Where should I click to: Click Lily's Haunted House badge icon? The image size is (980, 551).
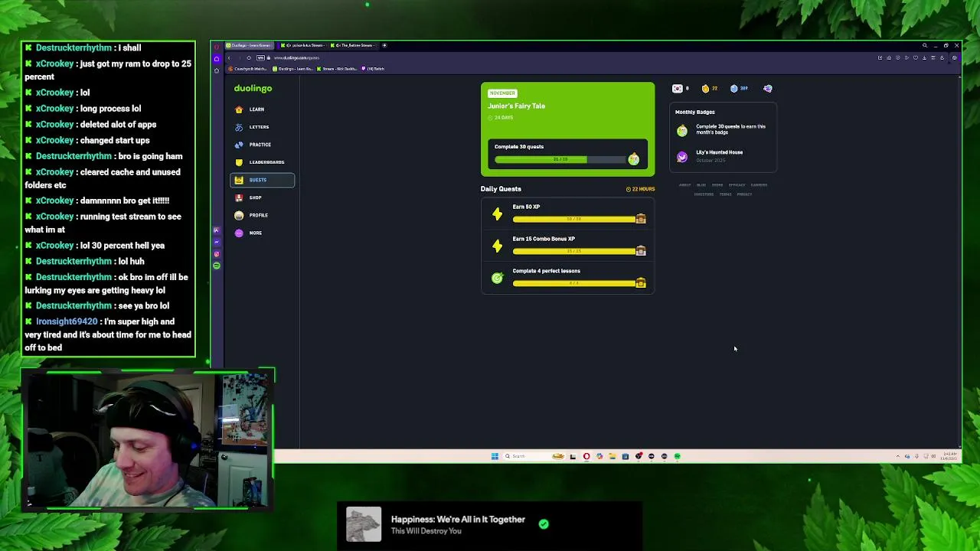682,157
